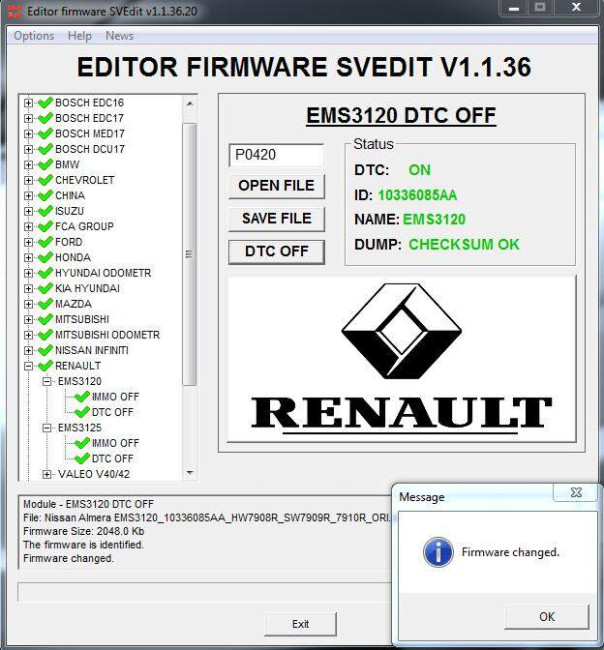Click the ID value 10336085AA
This screenshot has height=650, width=604.
pos(417,195)
